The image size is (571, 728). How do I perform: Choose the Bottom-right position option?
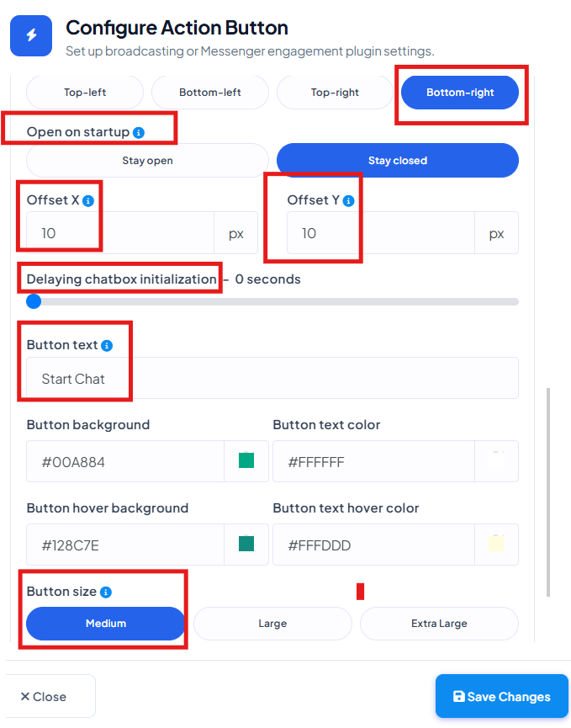[x=460, y=93]
